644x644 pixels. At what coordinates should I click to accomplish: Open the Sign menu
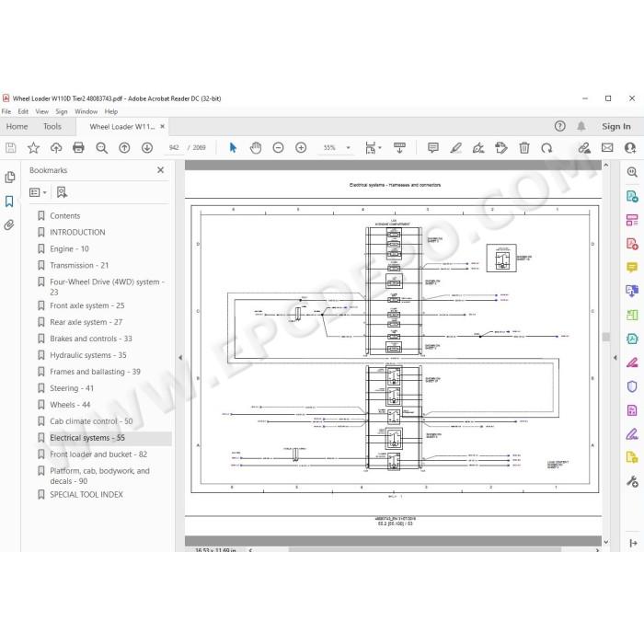point(62,111)
